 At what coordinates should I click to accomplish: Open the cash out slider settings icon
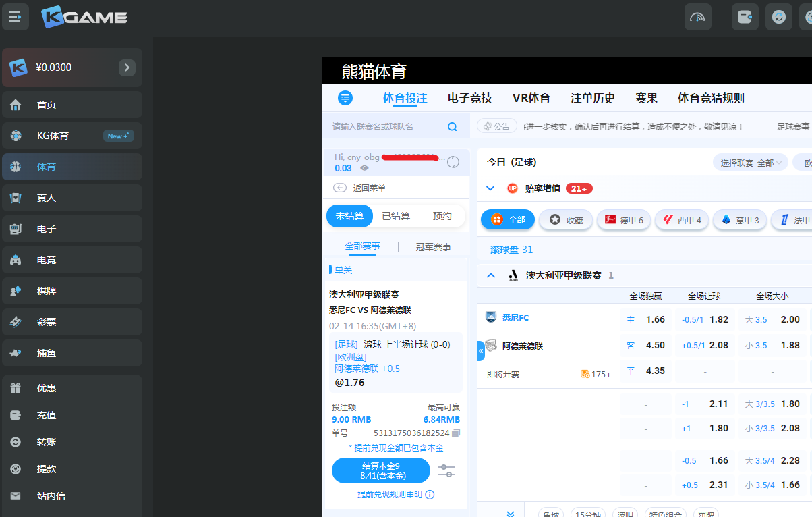pyautogui.click(x=446, y=470)
